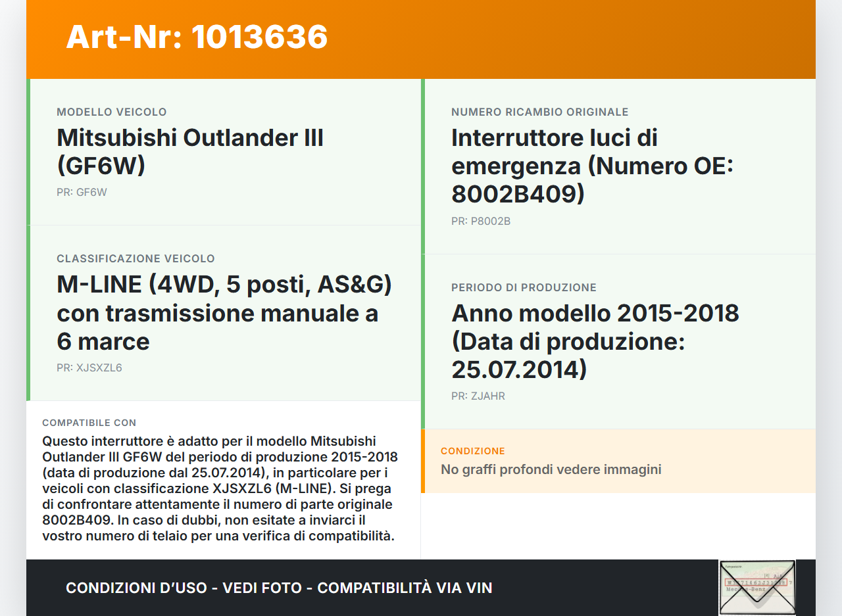
Task: Click the code "PR: XJSXZL6"
Action: [x=89, y=368]
